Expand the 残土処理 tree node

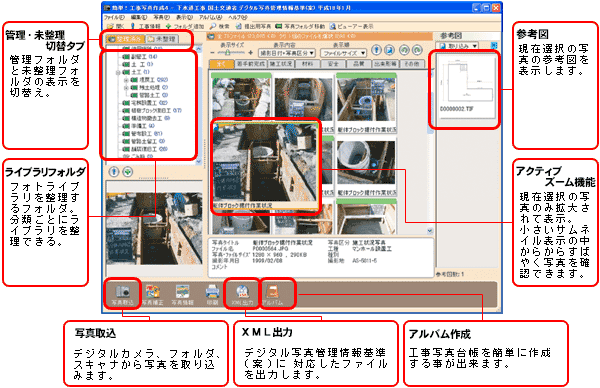tap(126, 88)
